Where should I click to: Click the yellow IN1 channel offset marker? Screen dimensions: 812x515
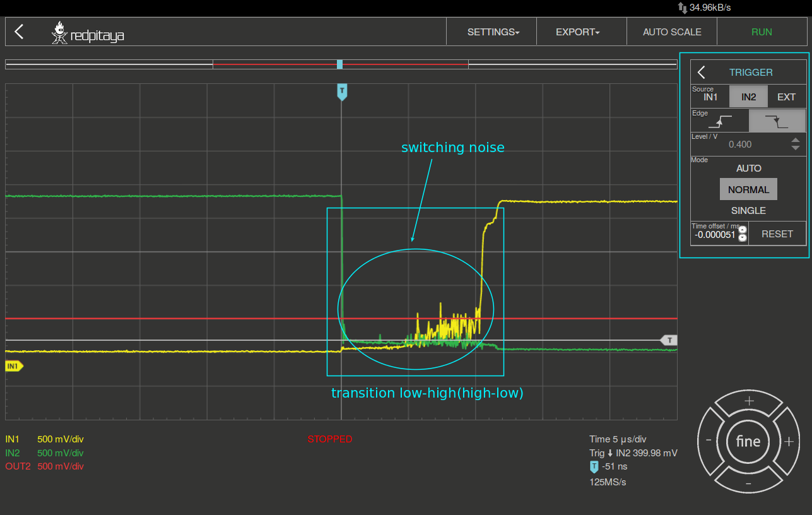click(13, 365)
